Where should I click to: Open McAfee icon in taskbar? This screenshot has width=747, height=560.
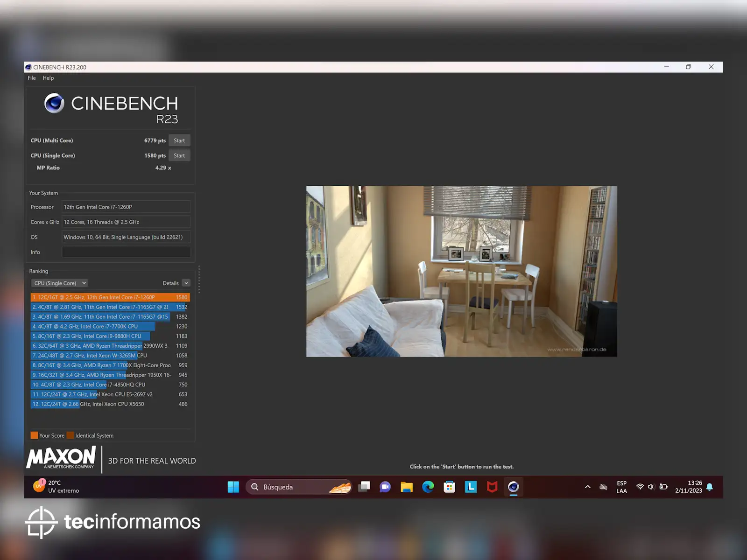coord(492,487)
